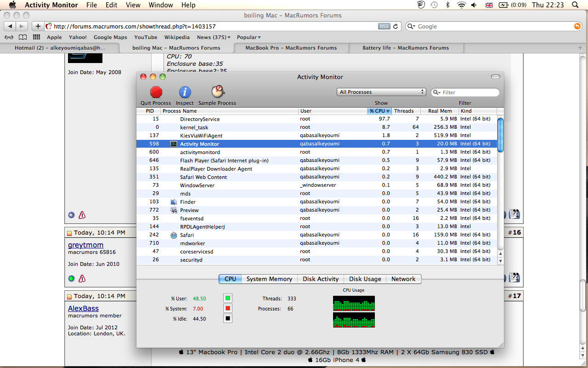Open the Help menu

click(x=188, y=5)
